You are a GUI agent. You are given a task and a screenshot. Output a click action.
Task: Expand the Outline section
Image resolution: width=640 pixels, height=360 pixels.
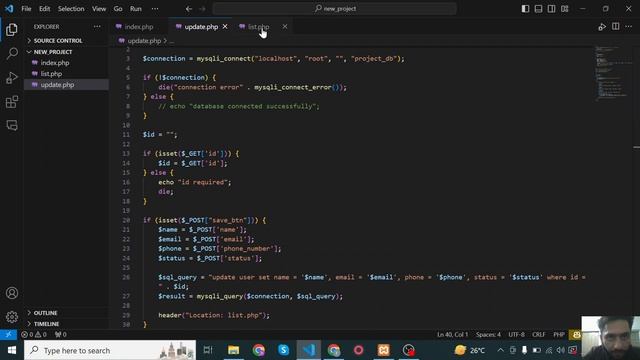click(x=45, y=313)
